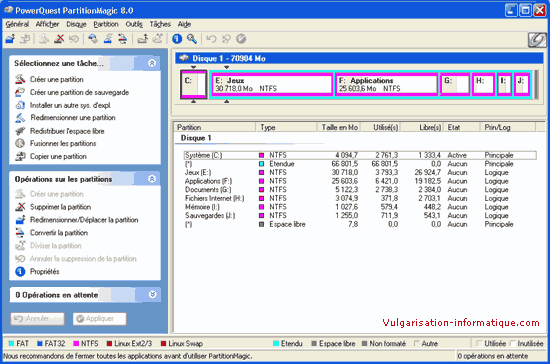The height and width of the screenshot is (364, 550).
Task: Open partition properties via blue info toolbar icon
Action: pos(177,39)
